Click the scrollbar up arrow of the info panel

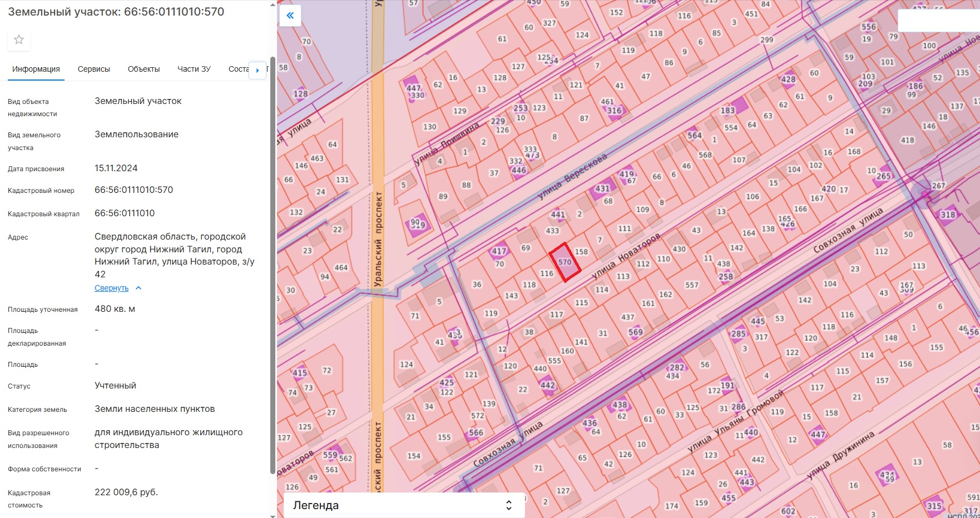pyautogui.click(x=273, y=4)
